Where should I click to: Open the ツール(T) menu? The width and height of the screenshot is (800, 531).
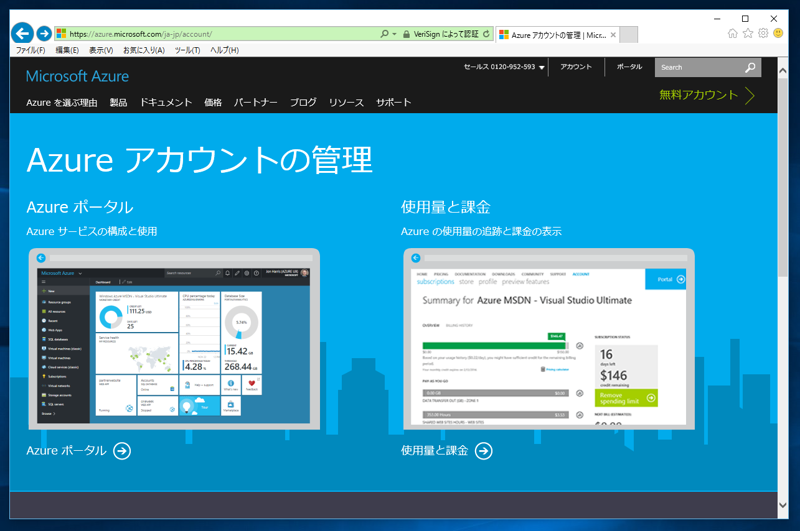[187, 50]
